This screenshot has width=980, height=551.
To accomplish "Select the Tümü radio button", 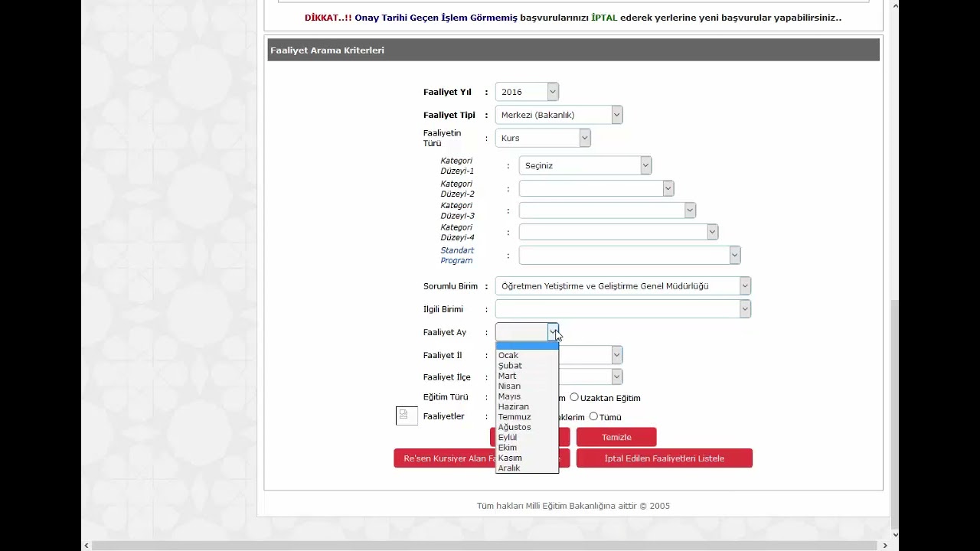I will pyautogui.click(x=593, y=416).
